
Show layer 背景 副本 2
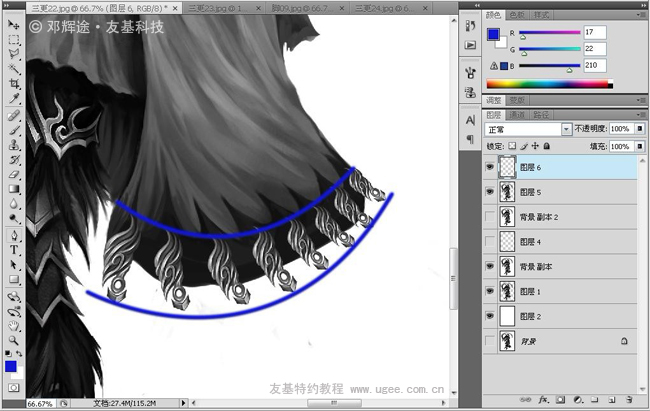pos(490,217)
